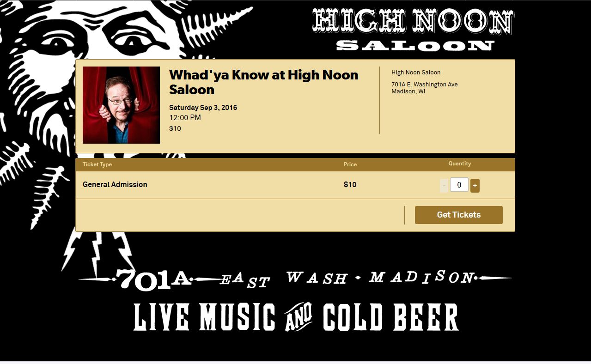Open the High Noon Saloon logo

point(413,29)
